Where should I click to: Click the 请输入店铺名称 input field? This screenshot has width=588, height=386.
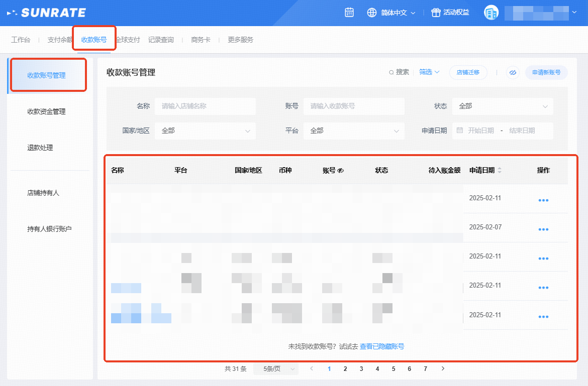click(205, 106)
